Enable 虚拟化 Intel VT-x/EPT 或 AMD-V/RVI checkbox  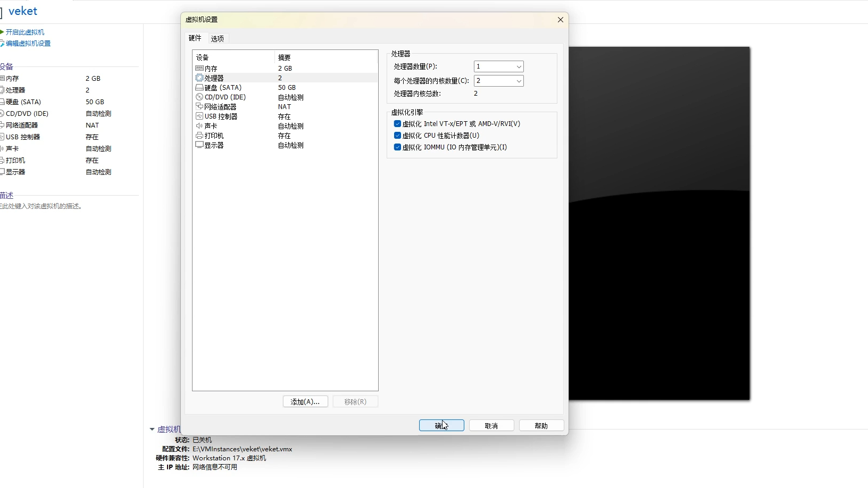[x=397, y=123]
